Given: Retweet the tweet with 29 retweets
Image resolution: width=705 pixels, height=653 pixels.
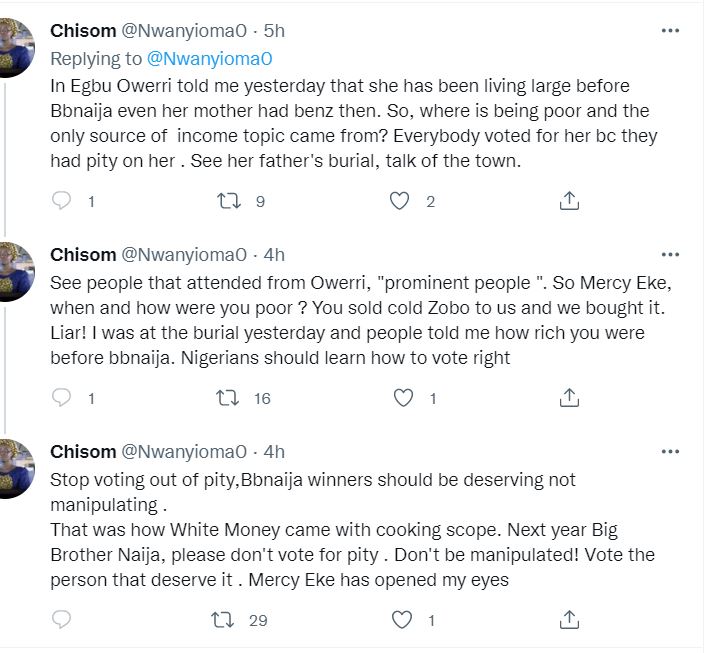Looking at the screenshot, I should click(229, 620).
